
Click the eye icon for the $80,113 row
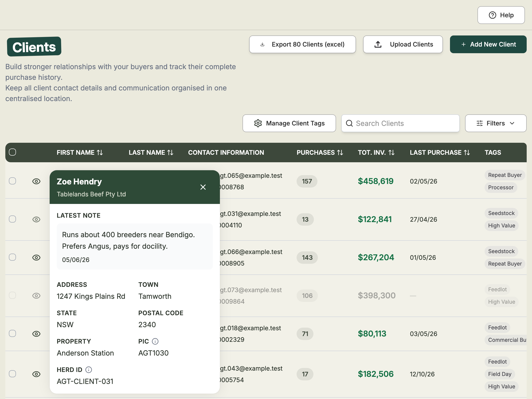click(x=36, y=334)
